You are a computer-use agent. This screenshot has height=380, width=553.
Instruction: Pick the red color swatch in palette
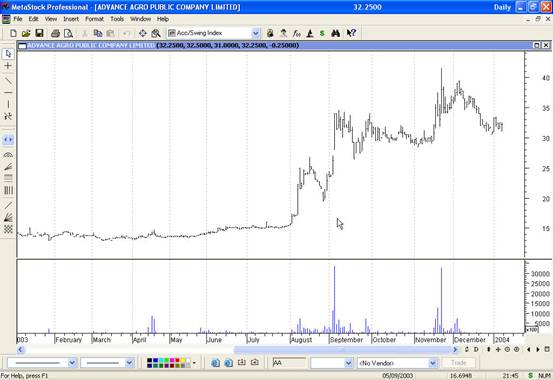coord(177,360)
